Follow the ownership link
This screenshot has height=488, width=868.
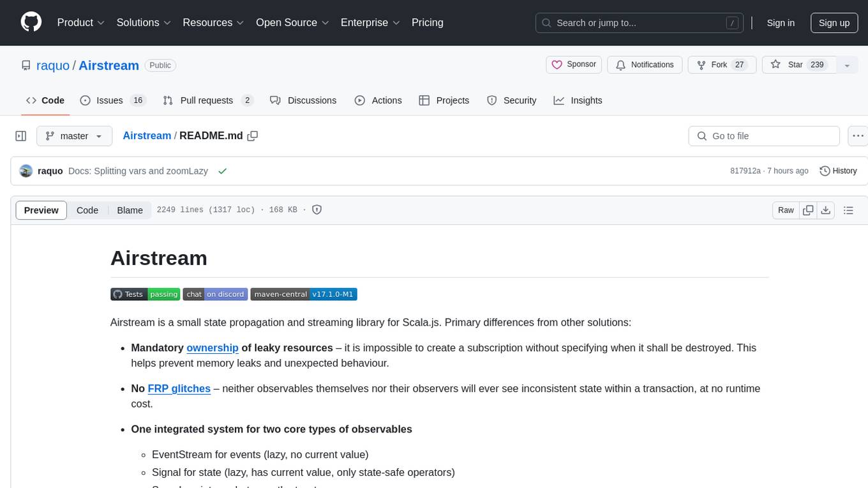[213, 347]
